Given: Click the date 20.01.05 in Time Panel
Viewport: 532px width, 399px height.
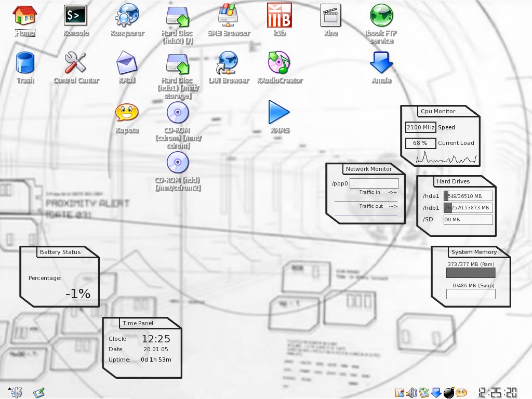Looking at the screenshot, I should point(156,349).
